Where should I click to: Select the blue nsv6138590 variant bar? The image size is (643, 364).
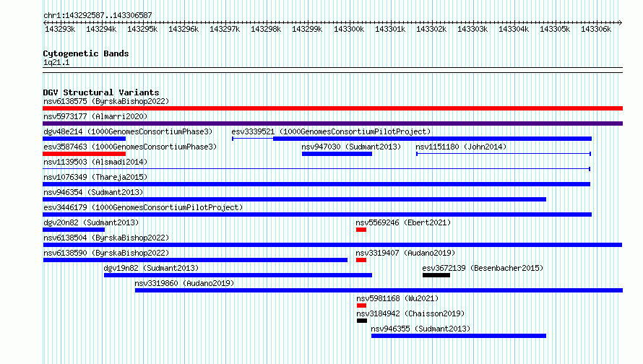tap(195, 260)
